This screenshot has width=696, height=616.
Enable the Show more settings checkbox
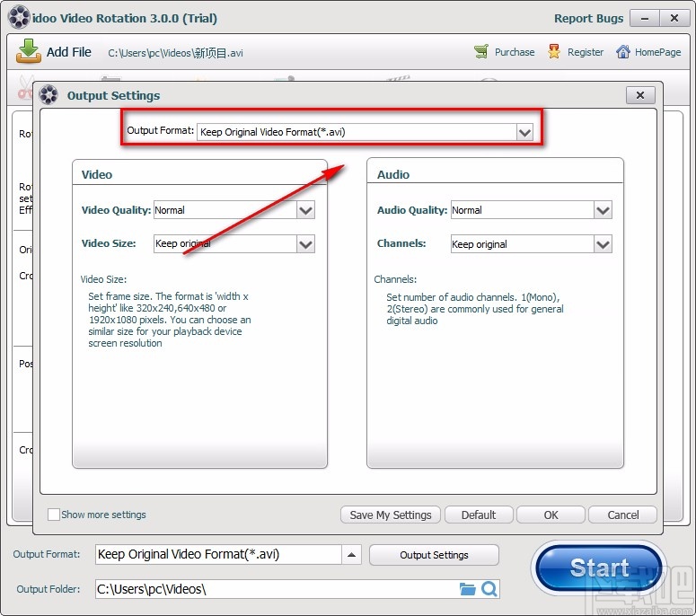pyautogui.click(x=54, y=515)
